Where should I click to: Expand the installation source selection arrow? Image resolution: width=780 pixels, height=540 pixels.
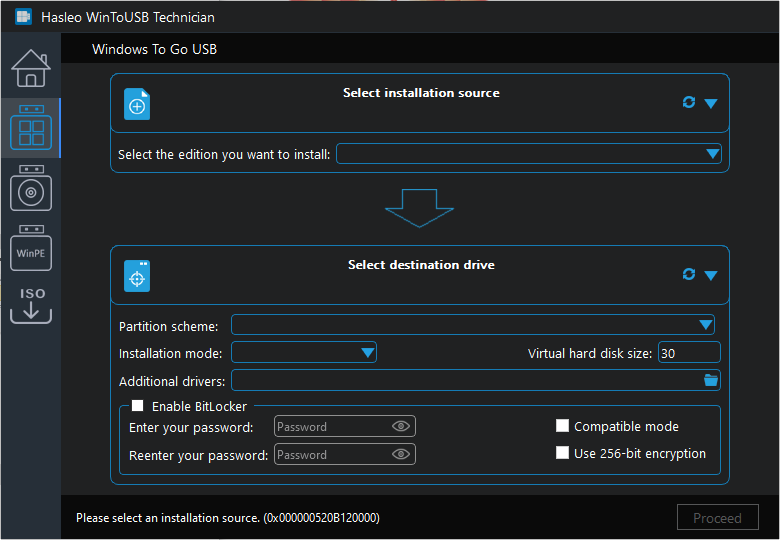click(x=711, y=103)
